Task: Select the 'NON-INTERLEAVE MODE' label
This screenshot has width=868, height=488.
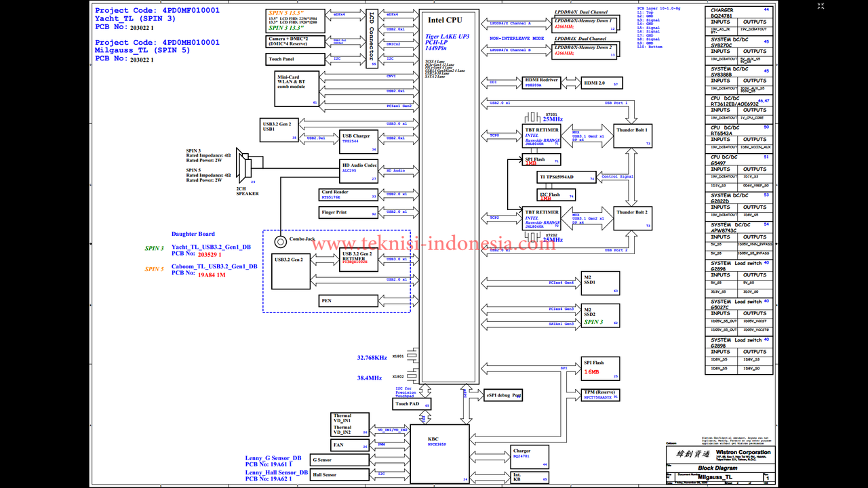Action: pyautogui.click(x=517, y=39)
